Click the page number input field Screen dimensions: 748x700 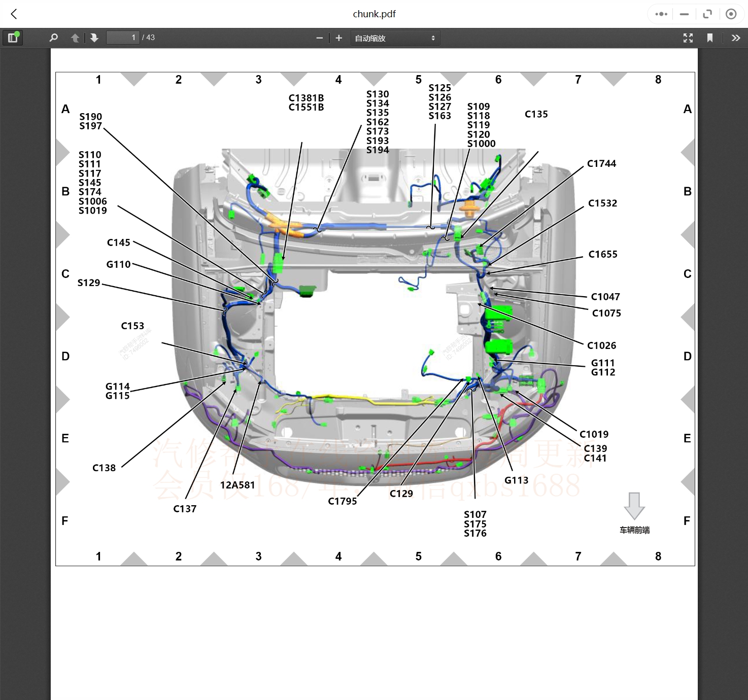[x=122, y=38]
